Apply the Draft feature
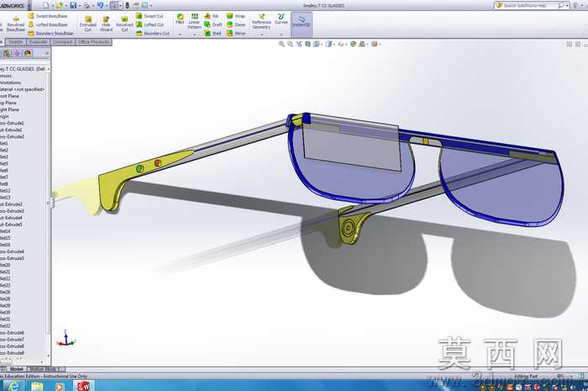This screenshot has width=588, height=391. click(x=213, y=24)
